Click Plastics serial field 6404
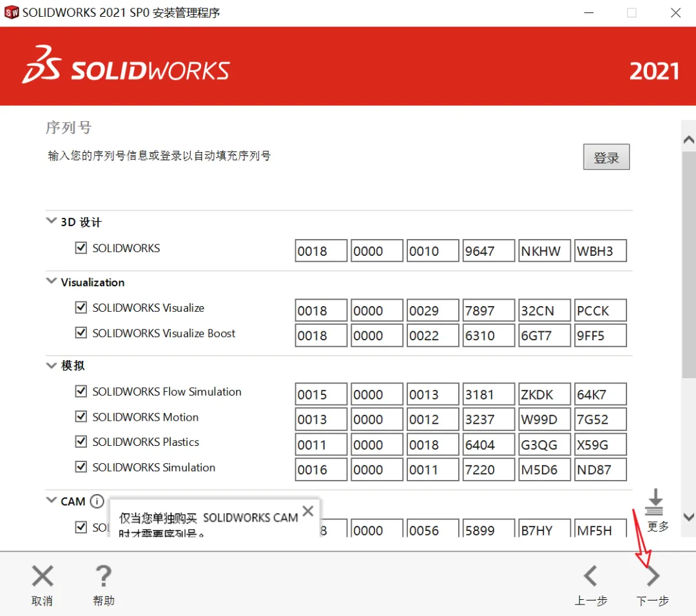This screenshot has width=696, height=616. tap(488, 445)
